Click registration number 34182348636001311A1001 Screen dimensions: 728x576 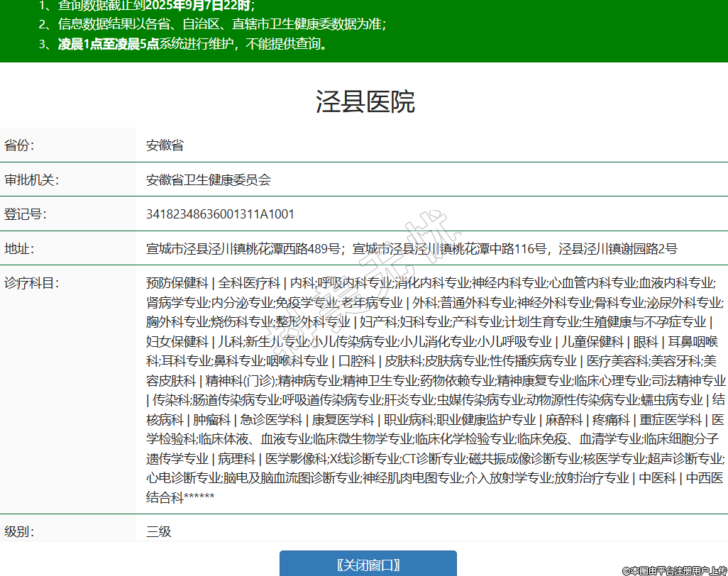point(220,214)
